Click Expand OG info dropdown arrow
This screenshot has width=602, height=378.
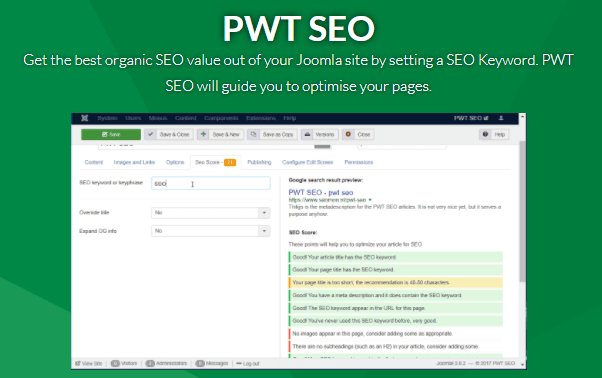coord(264,231)
